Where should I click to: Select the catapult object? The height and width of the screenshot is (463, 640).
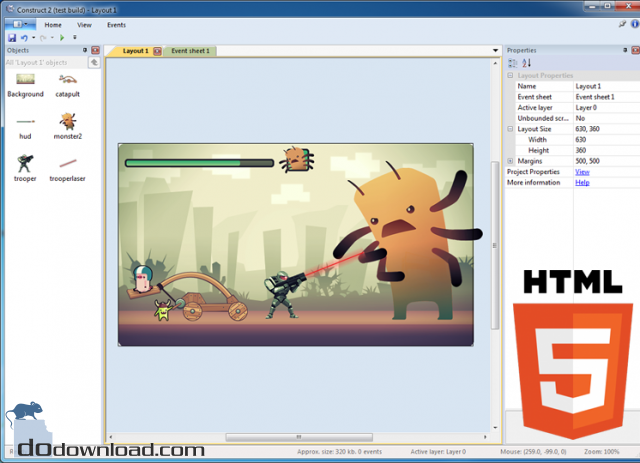click(x=68, y=86)
